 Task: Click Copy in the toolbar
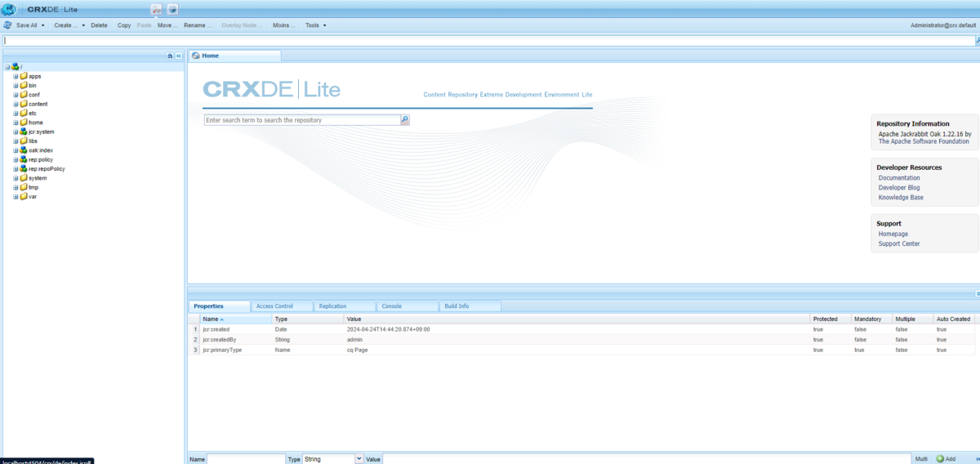[124, 25]
